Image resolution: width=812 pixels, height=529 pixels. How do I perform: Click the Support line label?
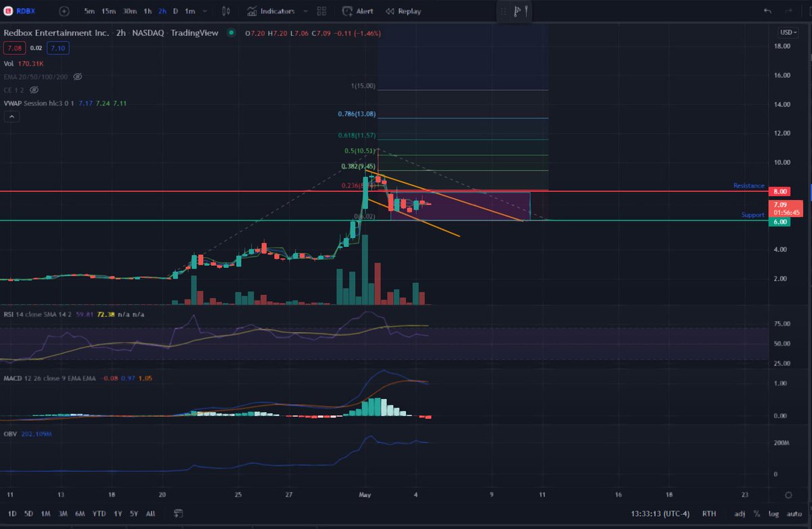[752, 214]
